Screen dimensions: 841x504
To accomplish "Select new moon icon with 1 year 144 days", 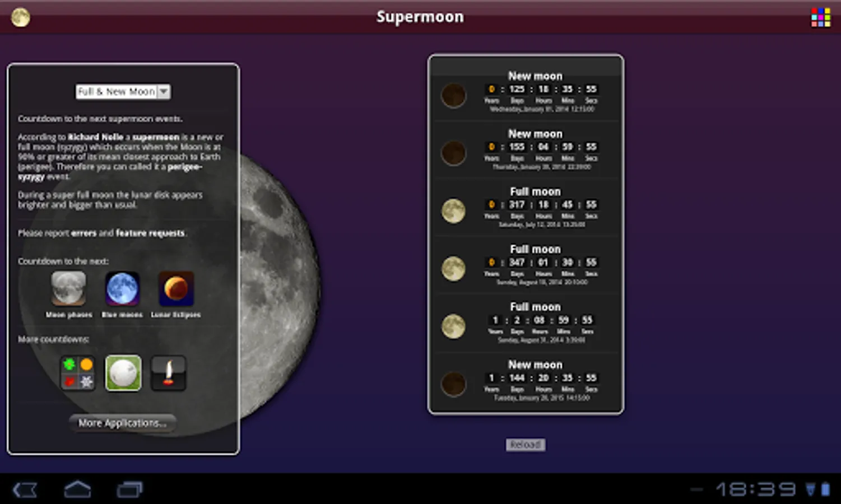I will click(453, 384).
